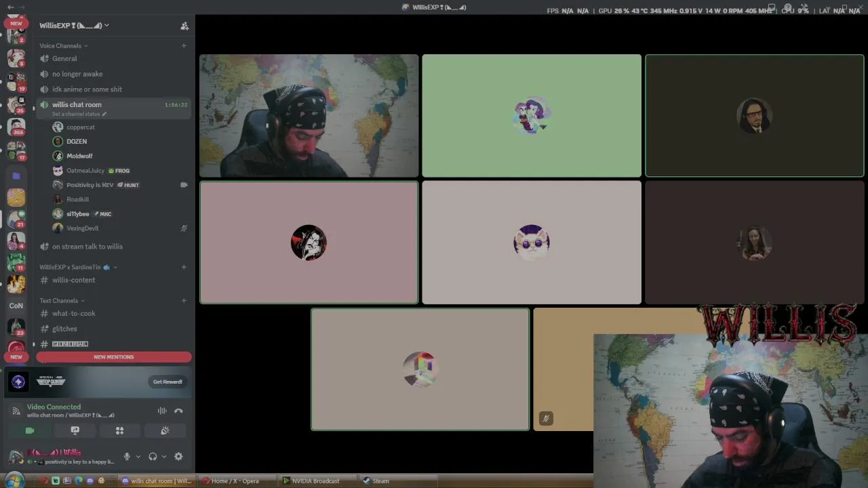
Task: Open the server icon with 35 badge
Action: [x=16, y=104]
